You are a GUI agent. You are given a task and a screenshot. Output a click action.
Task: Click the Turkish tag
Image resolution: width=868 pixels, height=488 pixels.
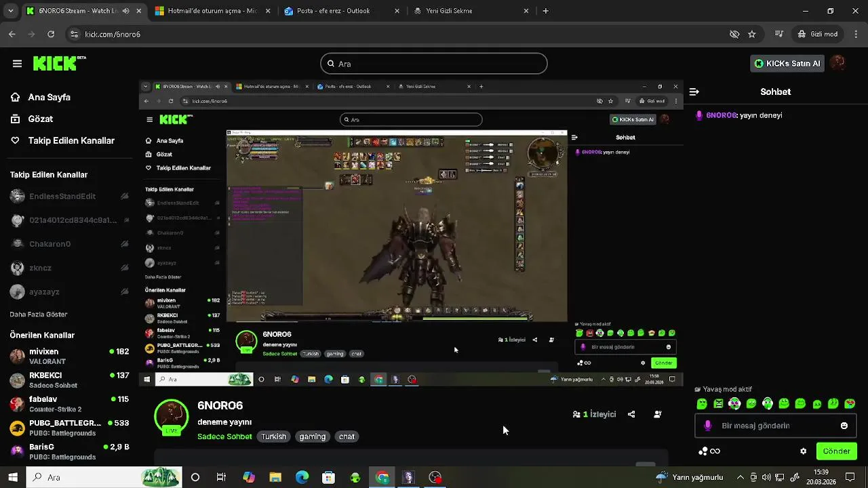click(274, 436)
